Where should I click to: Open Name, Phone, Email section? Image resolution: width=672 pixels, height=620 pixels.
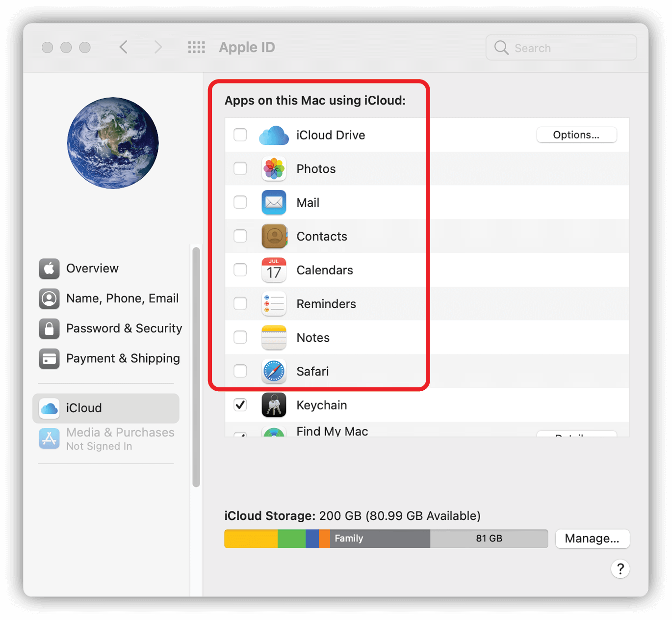click(109, 298)
